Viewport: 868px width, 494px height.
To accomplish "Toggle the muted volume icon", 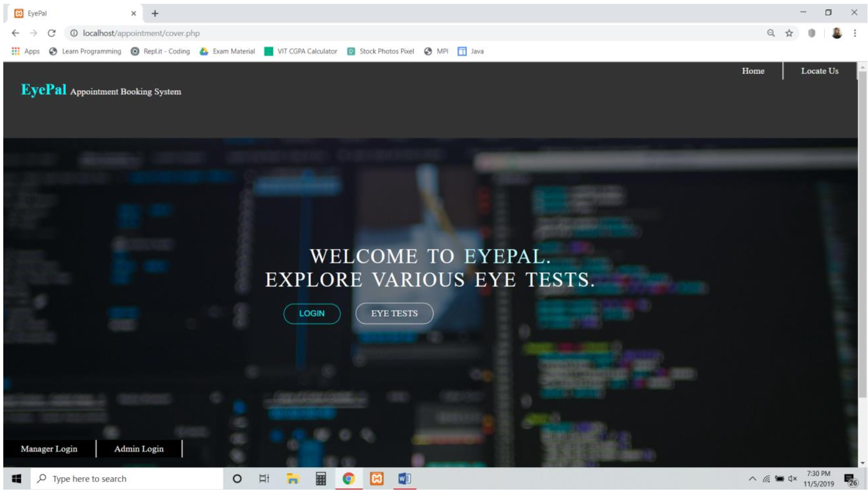I will (x=792, y=479).
